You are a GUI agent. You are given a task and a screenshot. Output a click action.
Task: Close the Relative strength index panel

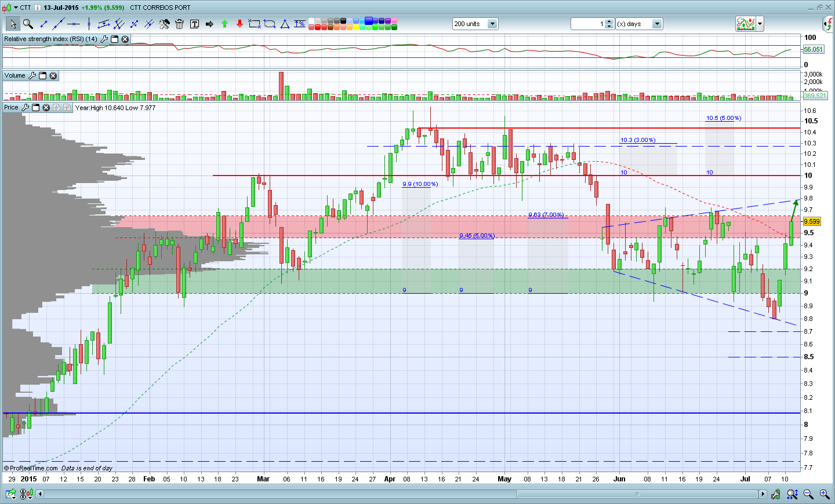(125, 39)
